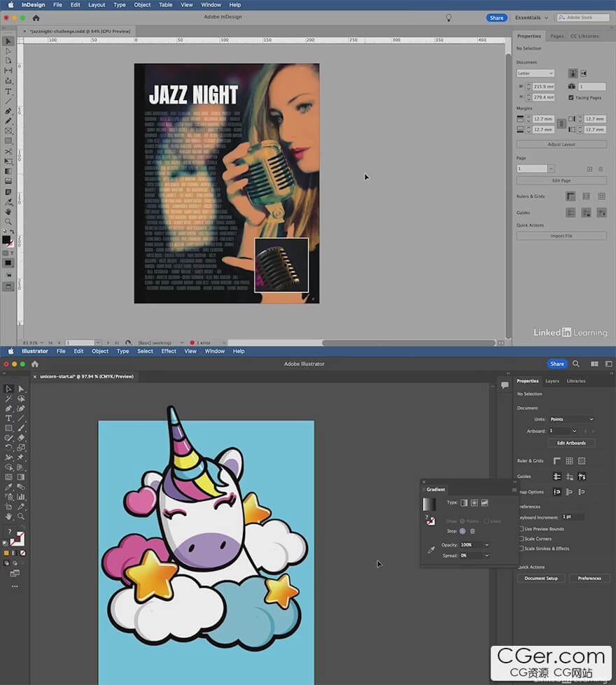Click the Illustrator fill/stroke swatch in toolbar

pyautogui.click(x=17, y=539)
